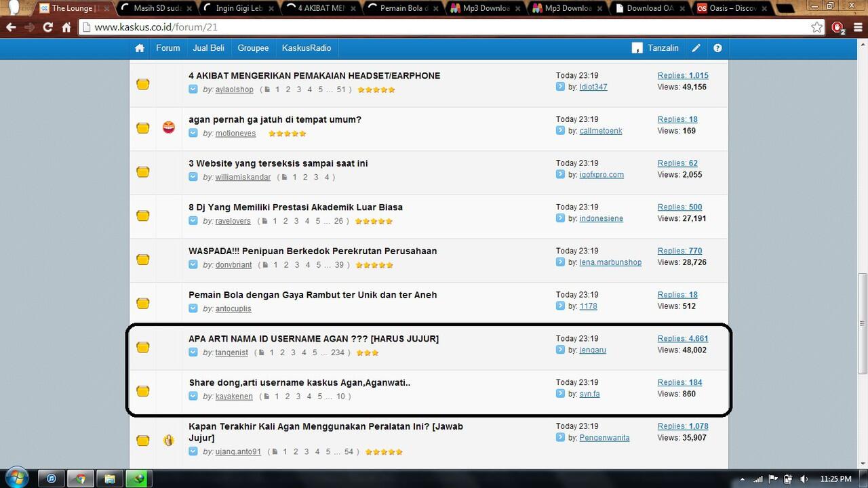The height and width of the screenshot is (488, 868).
Task: Click the clock showing 11:25 PM
Action: click(835, 479)
